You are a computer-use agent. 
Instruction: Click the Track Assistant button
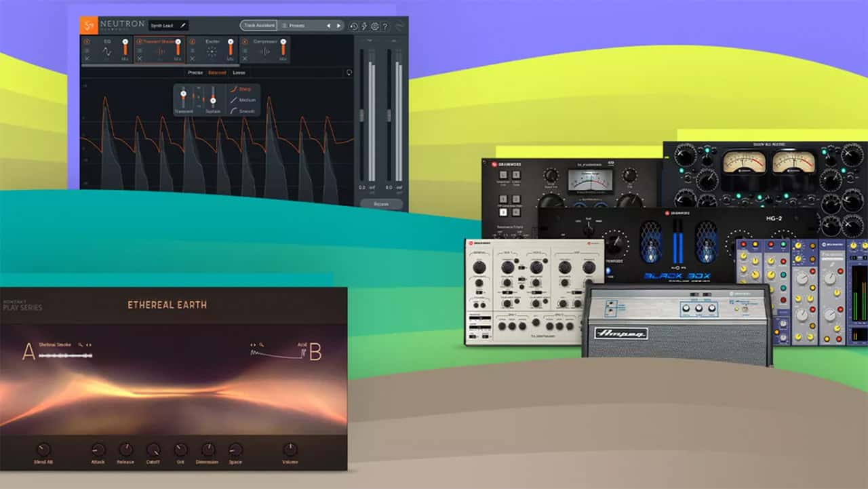[x=258, y=26]
